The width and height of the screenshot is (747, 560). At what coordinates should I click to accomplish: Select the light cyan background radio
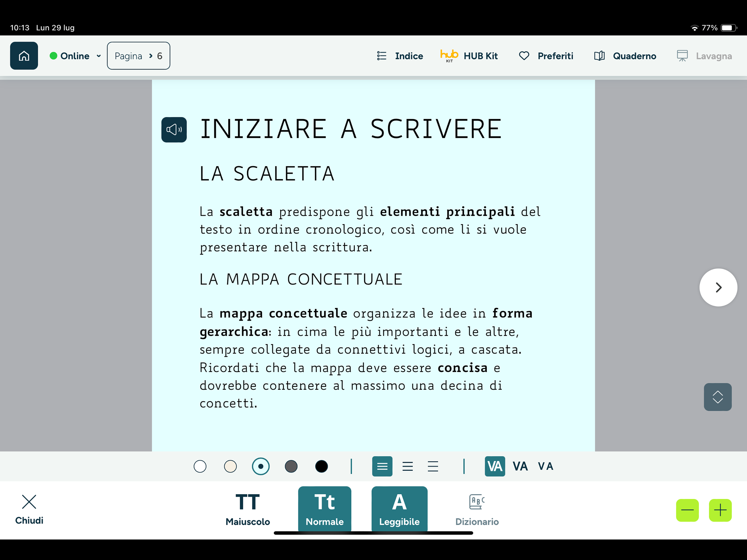coord(261,466)
